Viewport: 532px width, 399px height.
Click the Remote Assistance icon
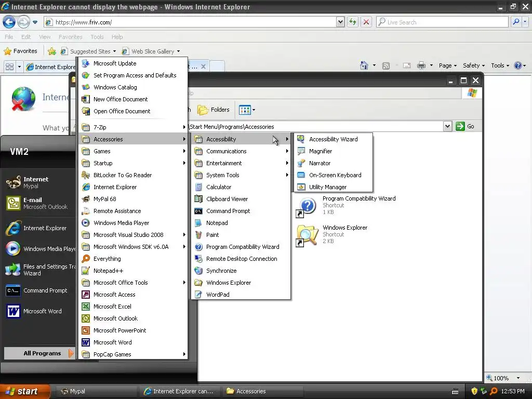click(86, 211)
